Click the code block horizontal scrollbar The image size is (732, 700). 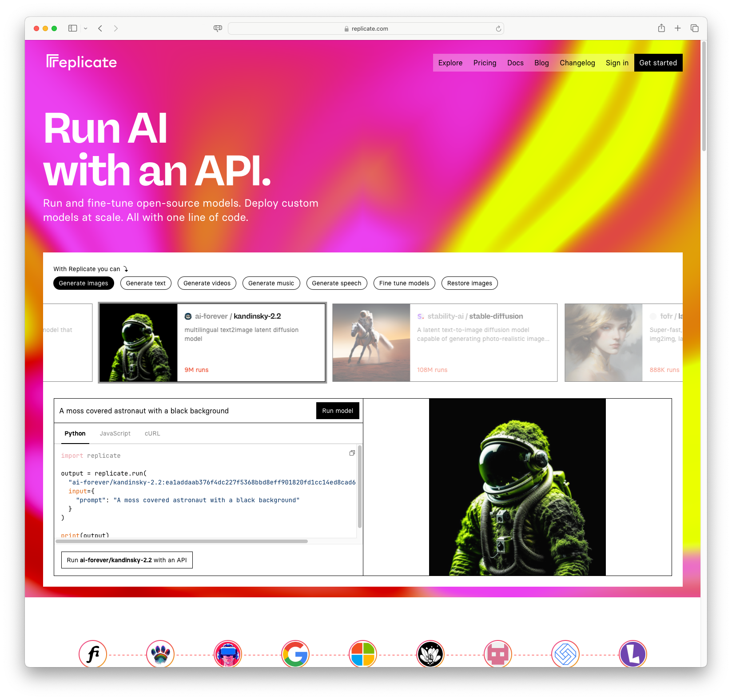click(182, 541)
